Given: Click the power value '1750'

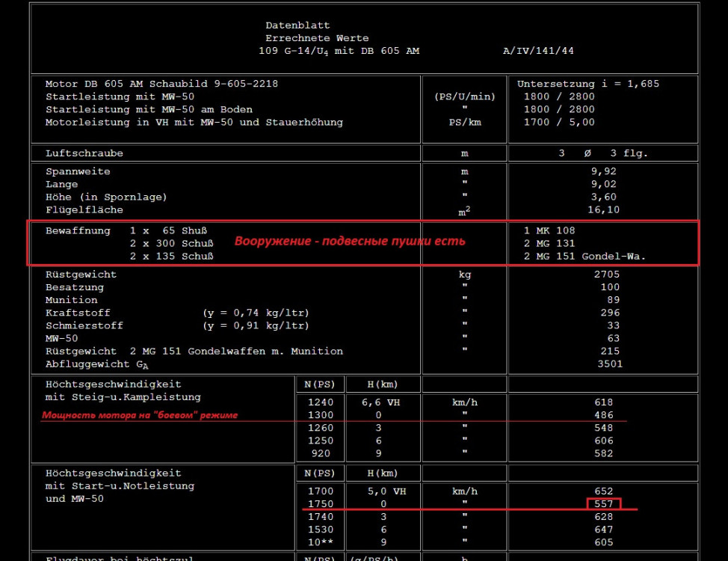Looking at the screenshot, I should click(x=321, y=504).
